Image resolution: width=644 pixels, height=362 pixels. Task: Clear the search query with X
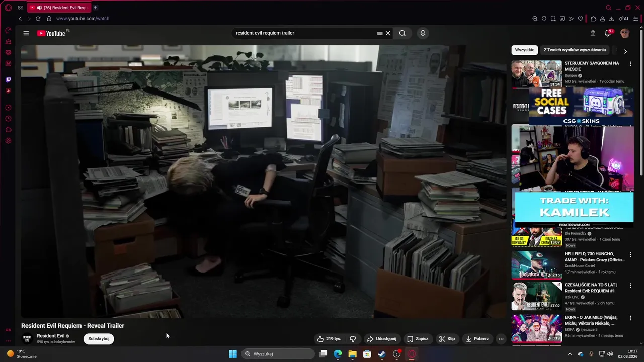388,33
